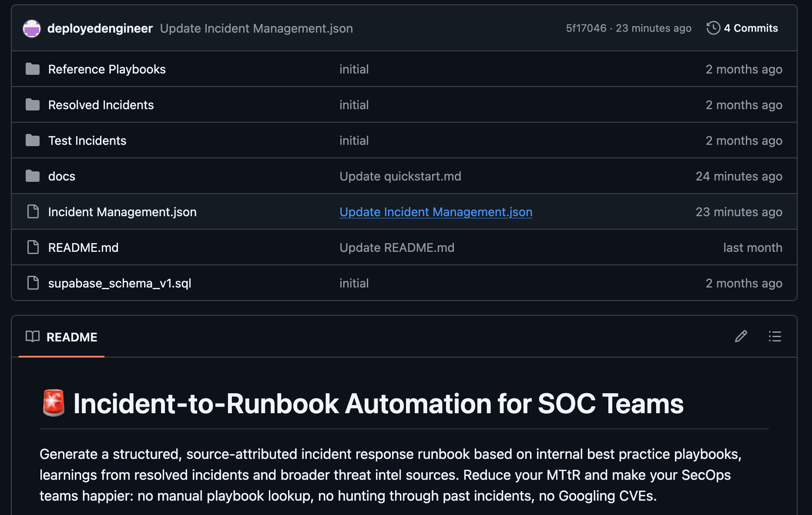Viewport: 812px width, 515px height.
Task: Open the README outline list icon
Action: pyautogui.click(x=775, y=336)
